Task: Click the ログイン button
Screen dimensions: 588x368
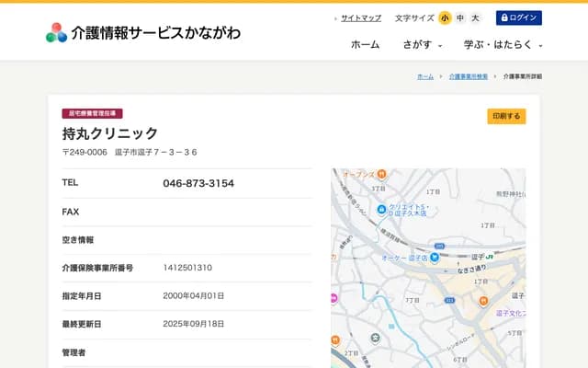Action: pyautogui.click(x=519, y=18)
